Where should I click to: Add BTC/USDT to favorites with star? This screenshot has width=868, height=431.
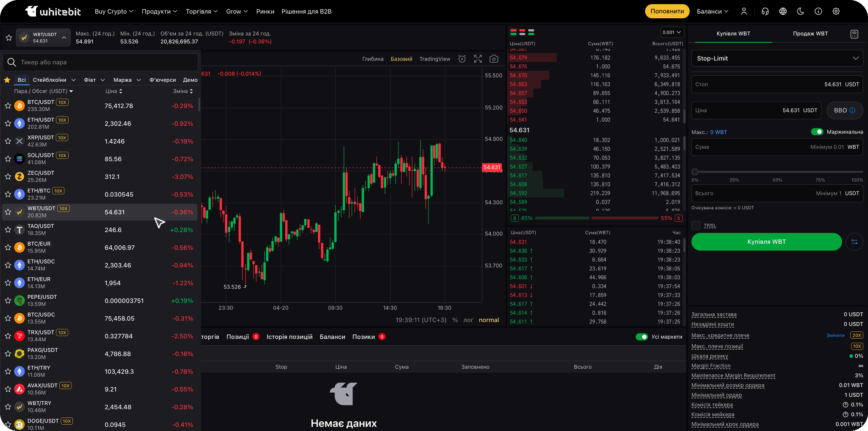click(x=8, y=106)
